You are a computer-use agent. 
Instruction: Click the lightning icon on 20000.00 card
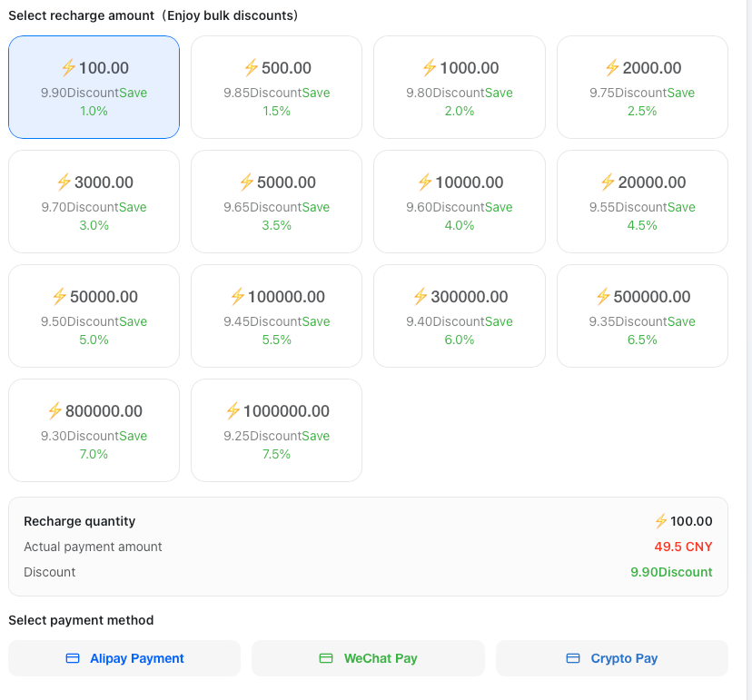(608, 182)
